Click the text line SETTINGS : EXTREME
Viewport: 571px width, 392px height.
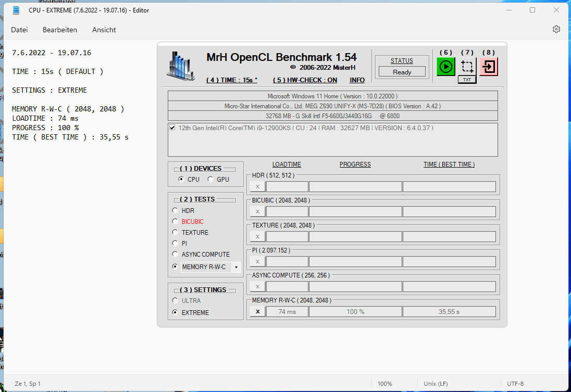49,90
